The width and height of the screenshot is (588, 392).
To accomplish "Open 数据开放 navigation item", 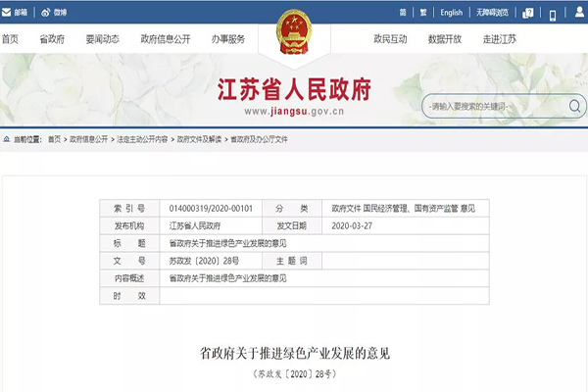I will tap(445, 39).
